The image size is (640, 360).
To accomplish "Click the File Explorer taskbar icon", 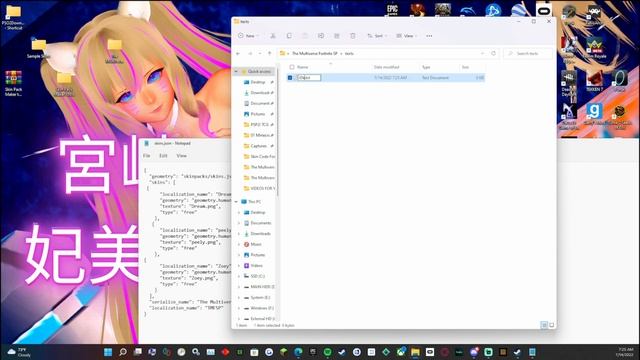I will click(415, 352).
